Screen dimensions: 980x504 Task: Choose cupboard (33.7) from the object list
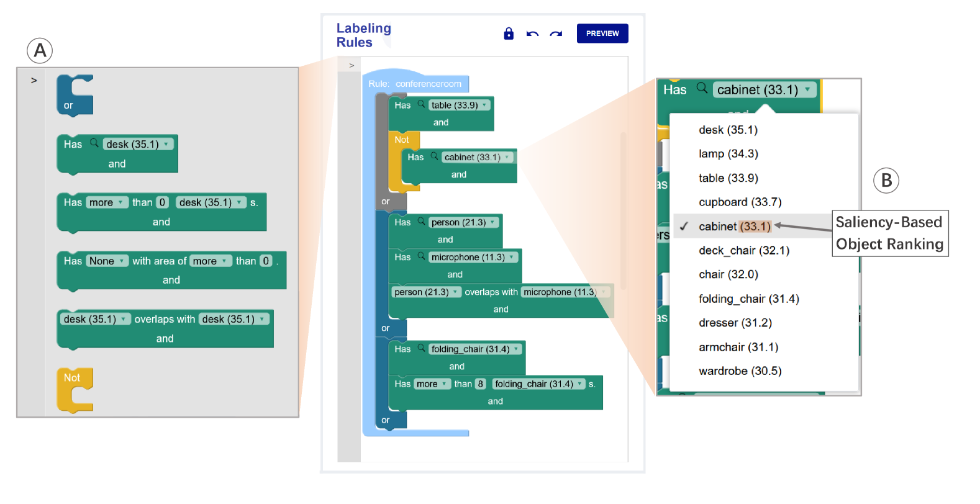[740, 202]
